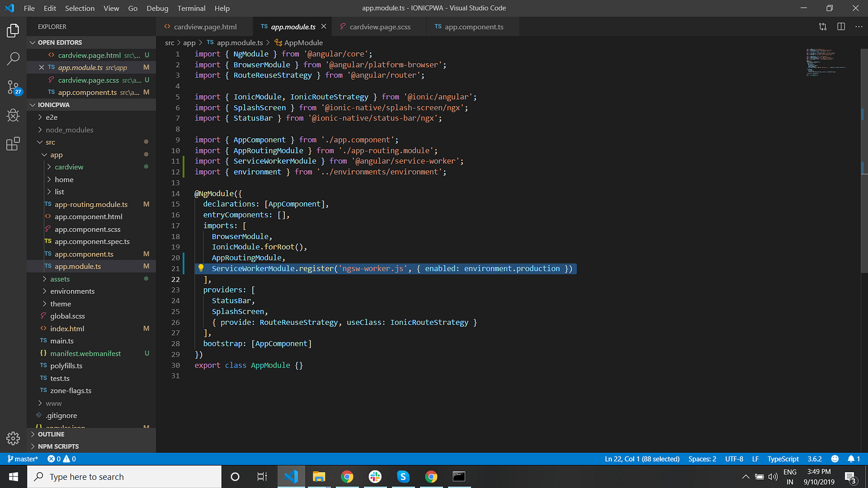Image resolution: width=868 pixels, height=488 pixels.
Task: Expand the theme folder
Action: pyautogui.click(x=61, y=304)
